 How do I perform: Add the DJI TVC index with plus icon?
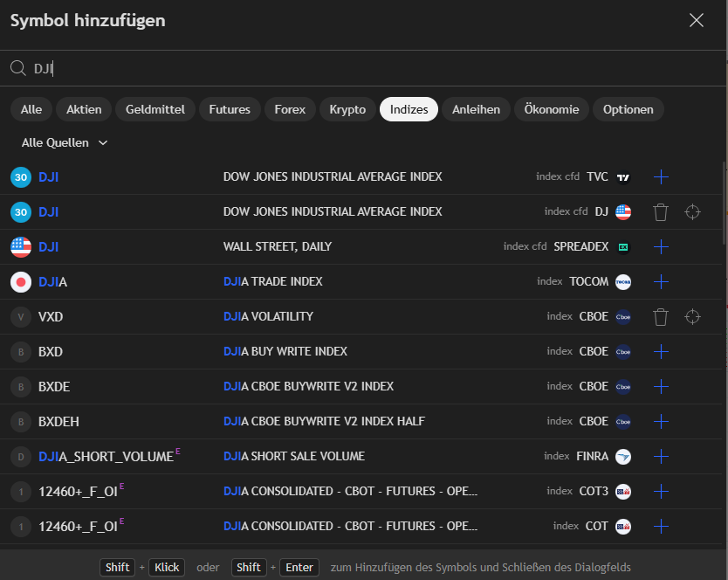click(661, 177)
